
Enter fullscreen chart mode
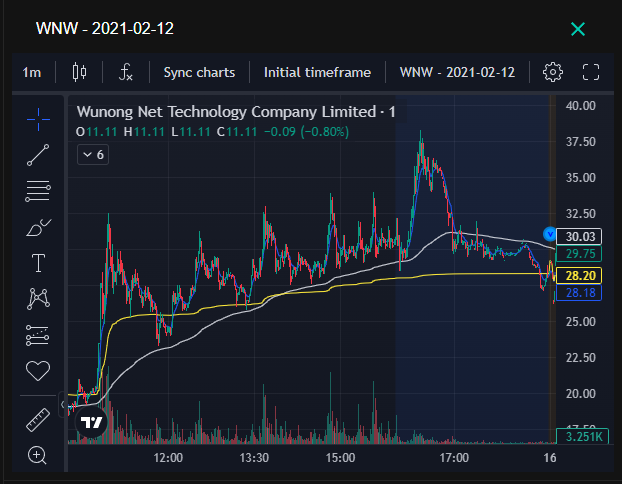click(x=591, y=72)
